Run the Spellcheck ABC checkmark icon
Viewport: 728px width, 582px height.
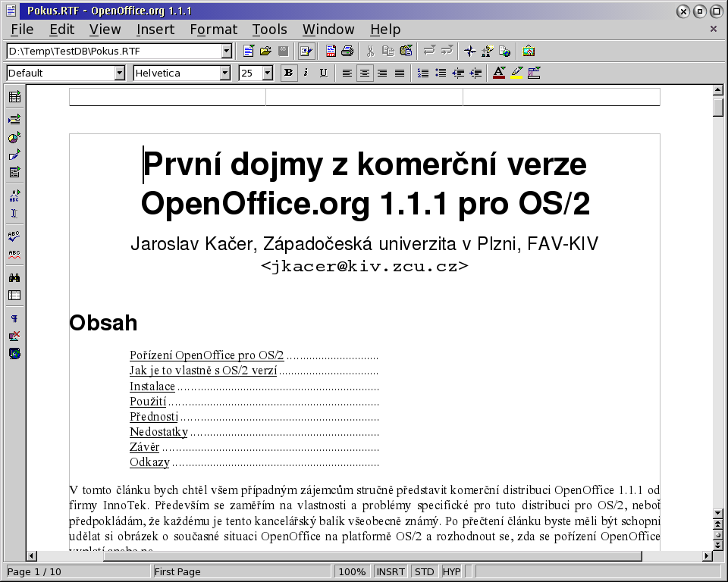coord(14,236)
